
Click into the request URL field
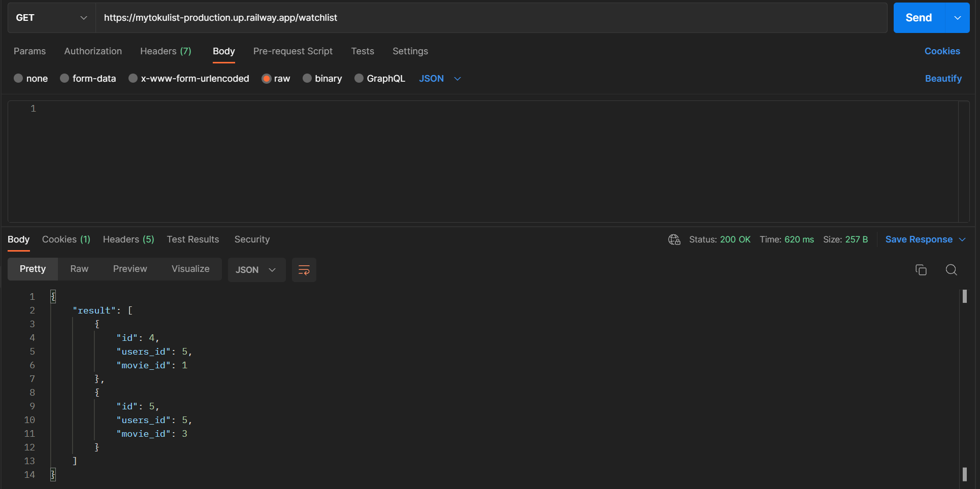point(492,18)
